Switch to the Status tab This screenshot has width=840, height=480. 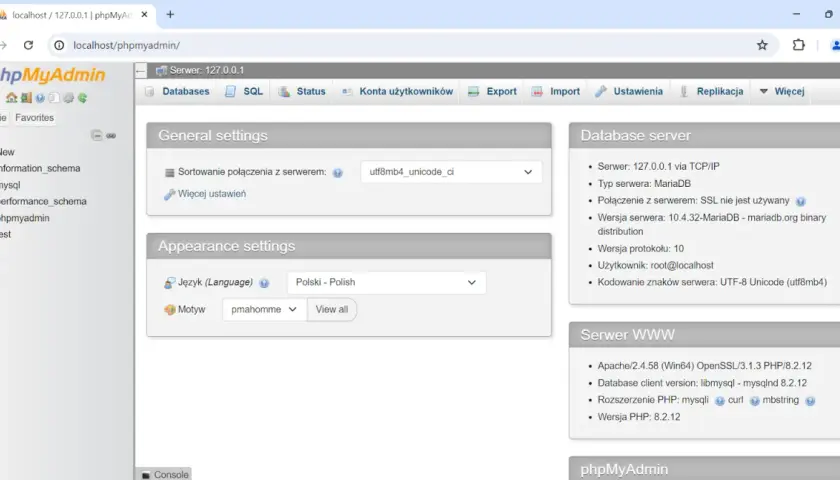(x=302, y=92)
